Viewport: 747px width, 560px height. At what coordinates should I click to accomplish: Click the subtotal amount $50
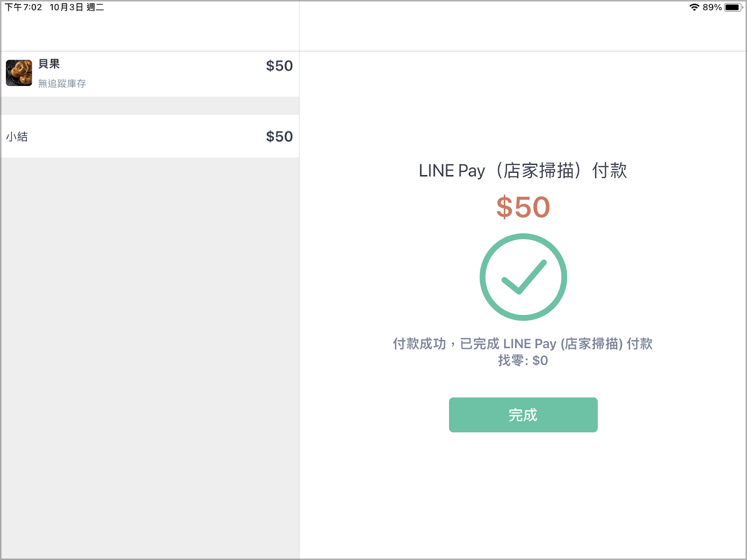(279, 136)
